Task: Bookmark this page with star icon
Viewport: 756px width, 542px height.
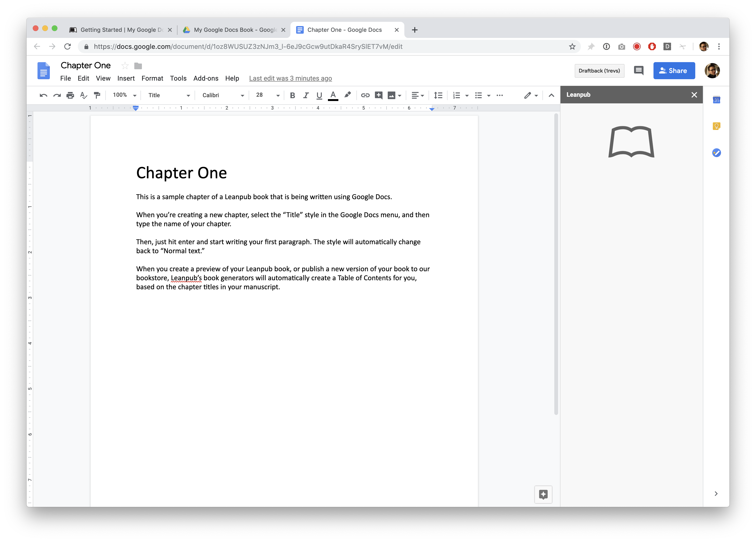Action: pyautogui.click(x=572, y=47)
